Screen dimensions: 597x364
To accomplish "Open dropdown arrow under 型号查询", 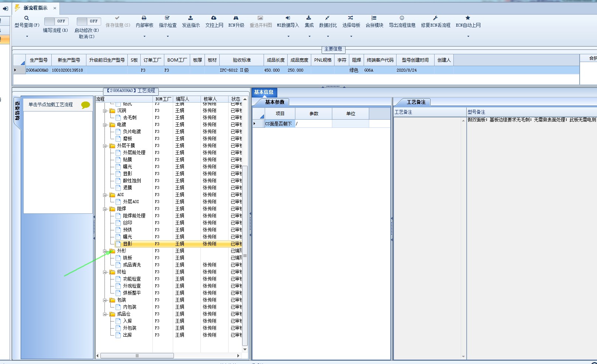I will click(x=27, y=36).
